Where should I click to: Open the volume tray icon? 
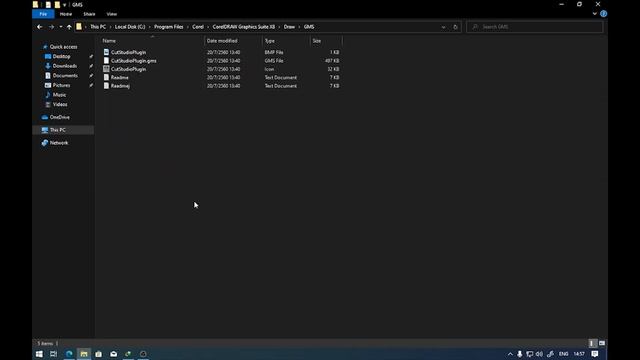[x=540, y=354]
